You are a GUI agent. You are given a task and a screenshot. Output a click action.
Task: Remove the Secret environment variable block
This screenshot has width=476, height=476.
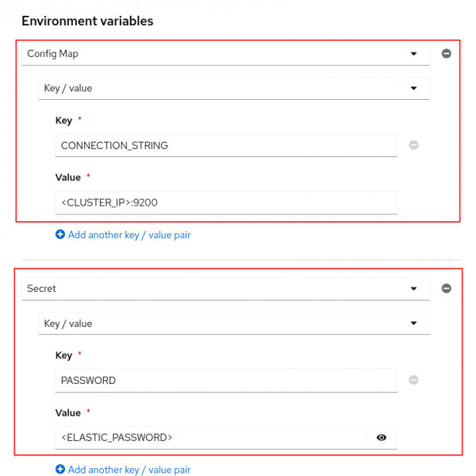point(446,289)
